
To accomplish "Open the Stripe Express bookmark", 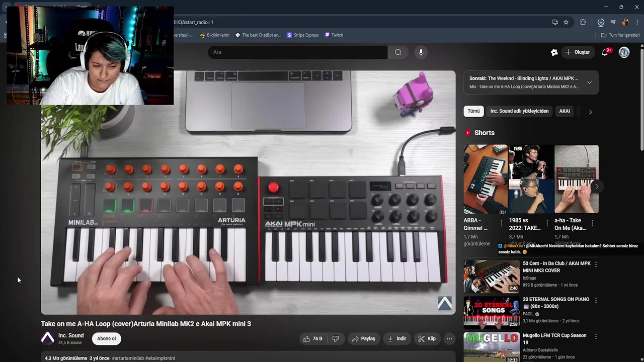I will click(303, 35).
